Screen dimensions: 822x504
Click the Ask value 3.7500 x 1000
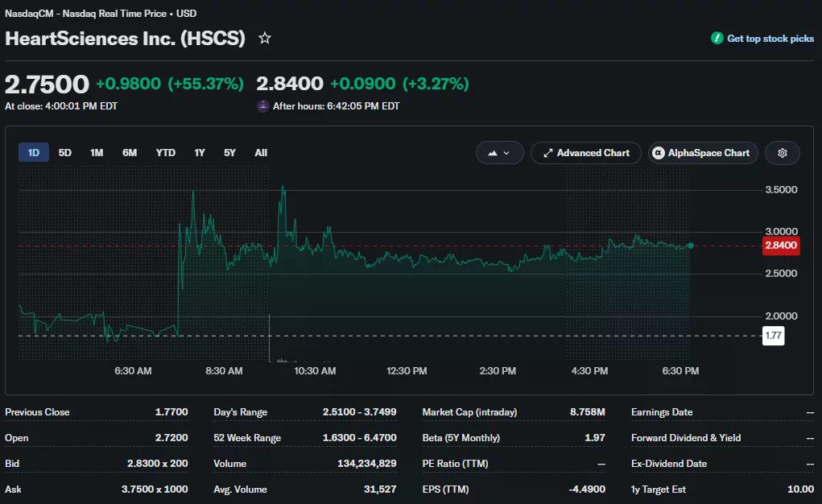pos(155,490)
